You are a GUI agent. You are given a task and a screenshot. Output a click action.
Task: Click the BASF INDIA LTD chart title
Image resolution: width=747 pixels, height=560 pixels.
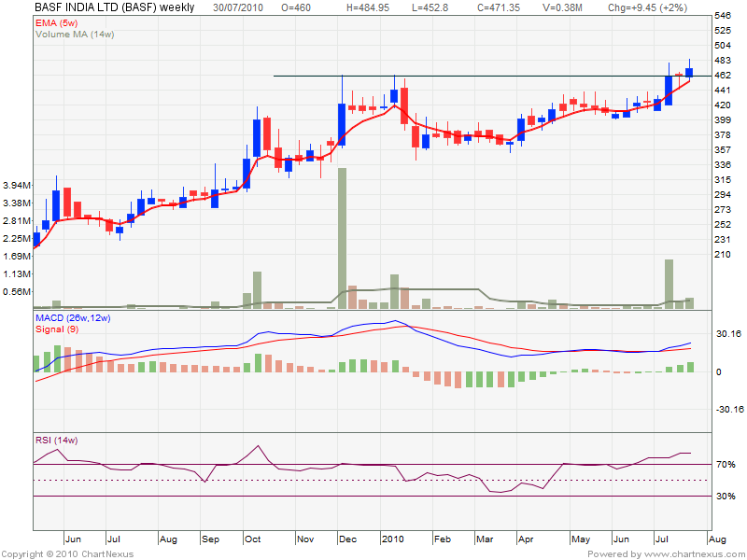(x=115, y=7)
